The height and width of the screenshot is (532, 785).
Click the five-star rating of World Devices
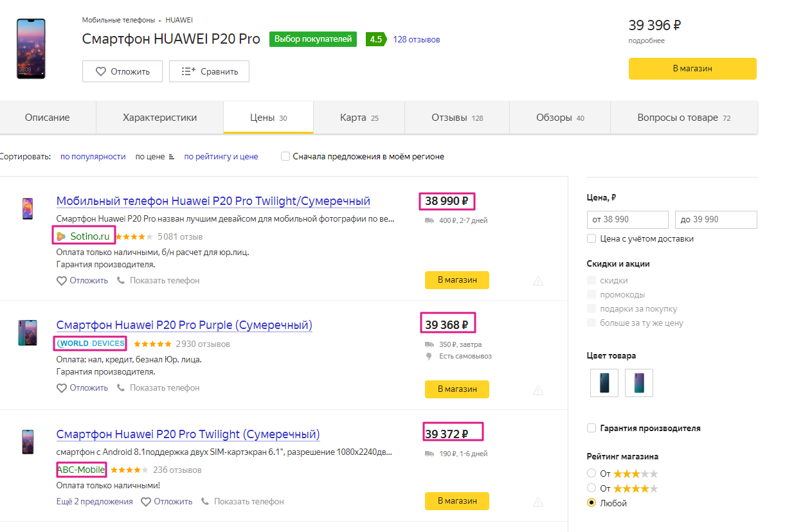152,344
